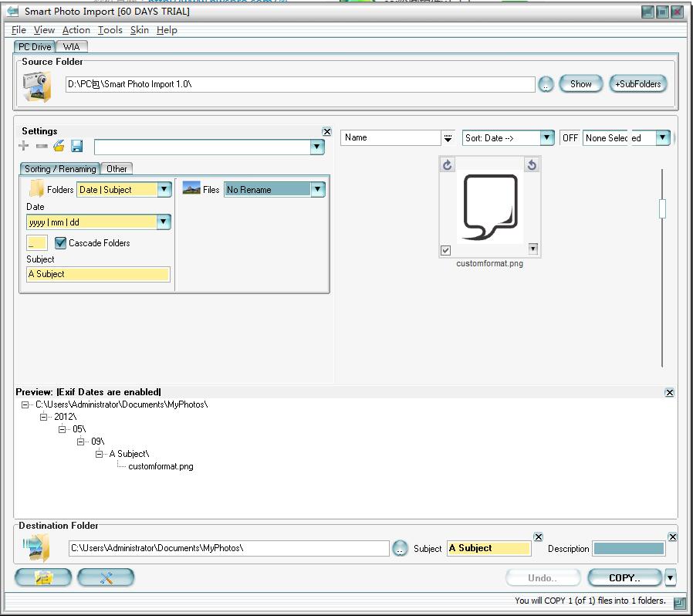The width and height of the screenshot is (693, 616).
Task: Click the Name filter field
Action: click(391, 138)
